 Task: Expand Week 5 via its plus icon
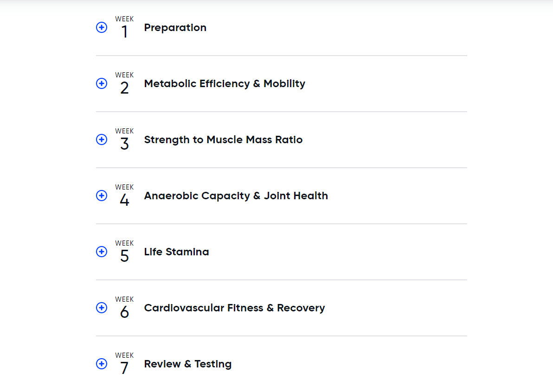point(102,252)
